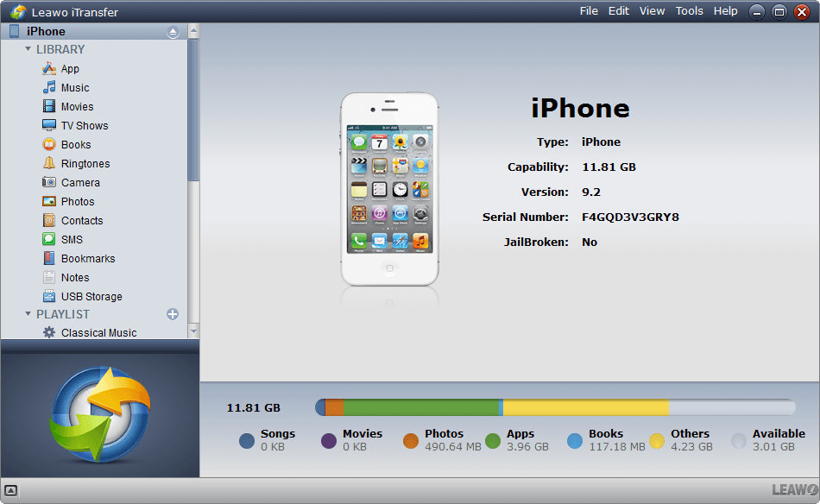820x504 pixels.
Task: Click the Movies purple color dot
Action: (329, 441)
